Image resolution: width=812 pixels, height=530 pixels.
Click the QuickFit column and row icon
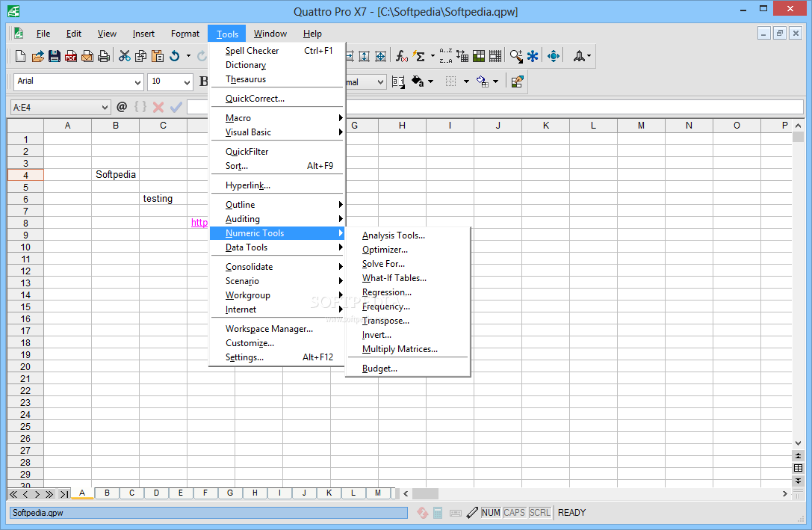[x=381, y=56]
